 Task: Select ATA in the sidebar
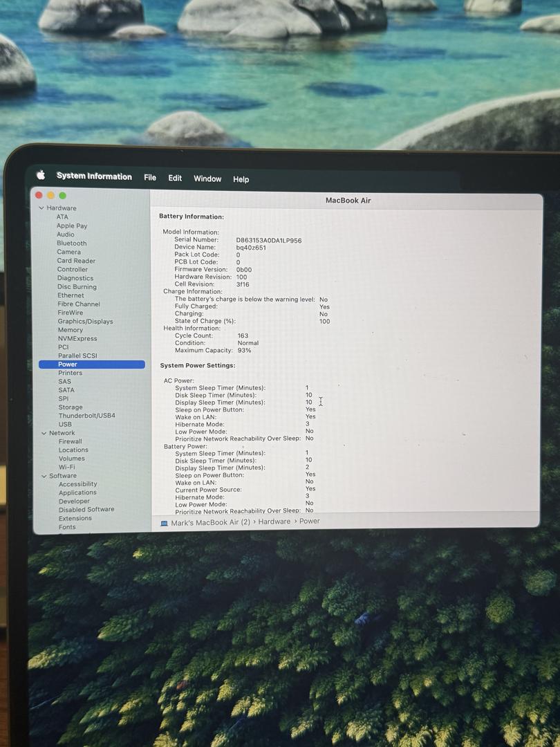[x=62, y=216]
